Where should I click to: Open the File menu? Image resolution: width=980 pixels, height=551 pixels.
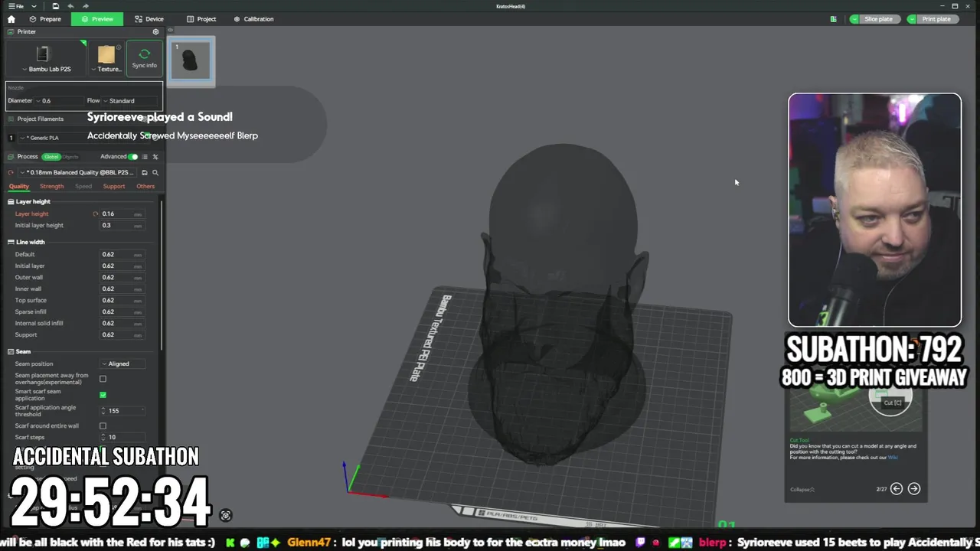[x=15, y=6]
